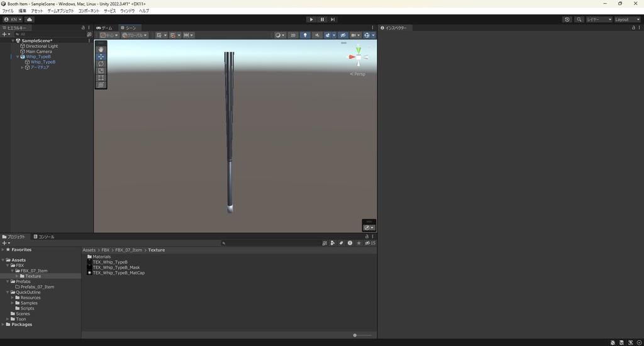Open draw mode shading dropdown
The image size is (644, 346).
(280, 35)
